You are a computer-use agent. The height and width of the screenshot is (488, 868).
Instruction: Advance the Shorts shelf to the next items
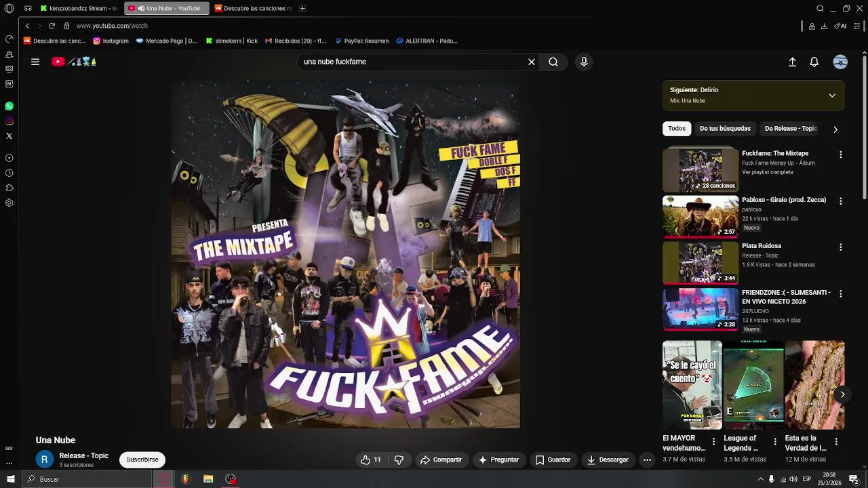coord(842,394)
